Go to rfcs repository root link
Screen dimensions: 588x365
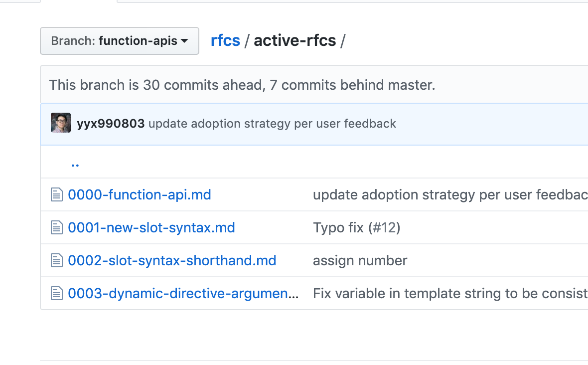tap(225, 40)
